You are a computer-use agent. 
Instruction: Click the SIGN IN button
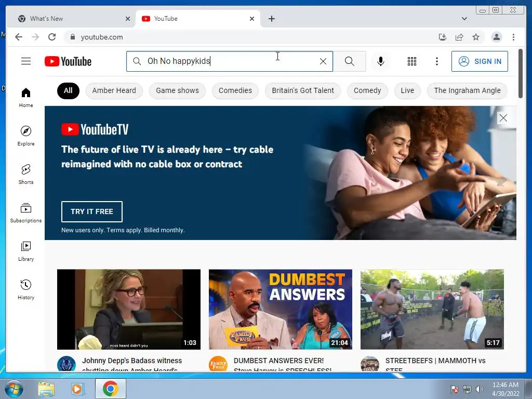pyautogui.click(x=480, y=61)
